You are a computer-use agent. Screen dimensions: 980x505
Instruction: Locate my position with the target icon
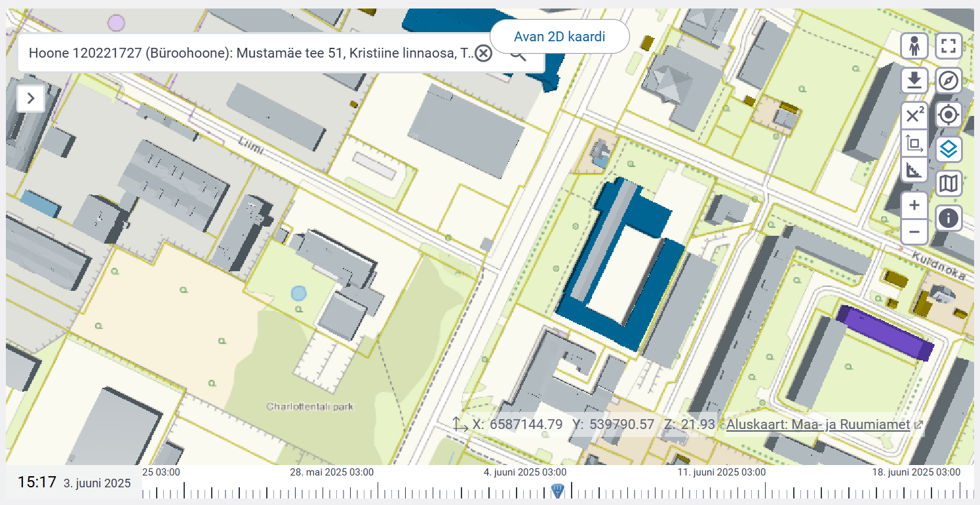pos(949,115)
